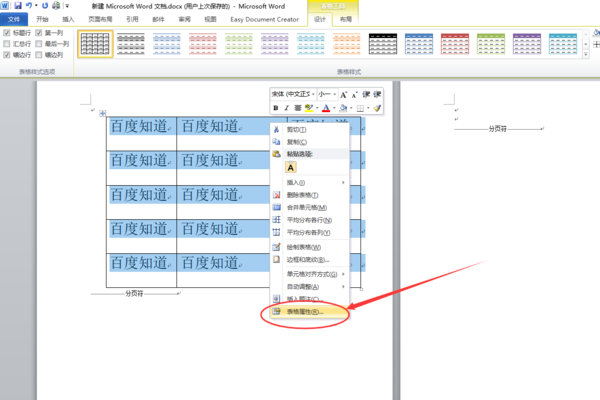Viewport: 600px width, 400px height.
Task: Click the grow font icon in mini toolbar
Action: (344, 94)
